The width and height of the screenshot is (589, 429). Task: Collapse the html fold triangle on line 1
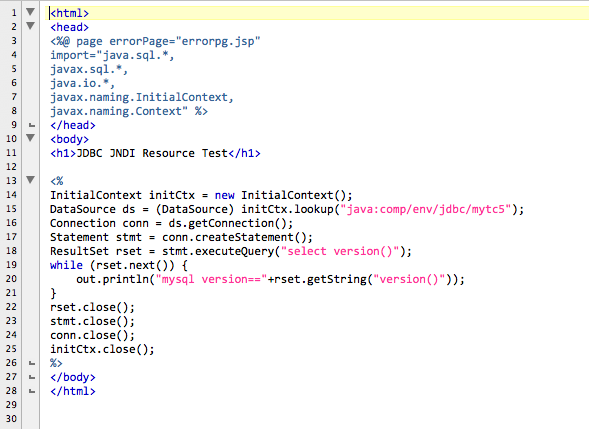point(30,12)
